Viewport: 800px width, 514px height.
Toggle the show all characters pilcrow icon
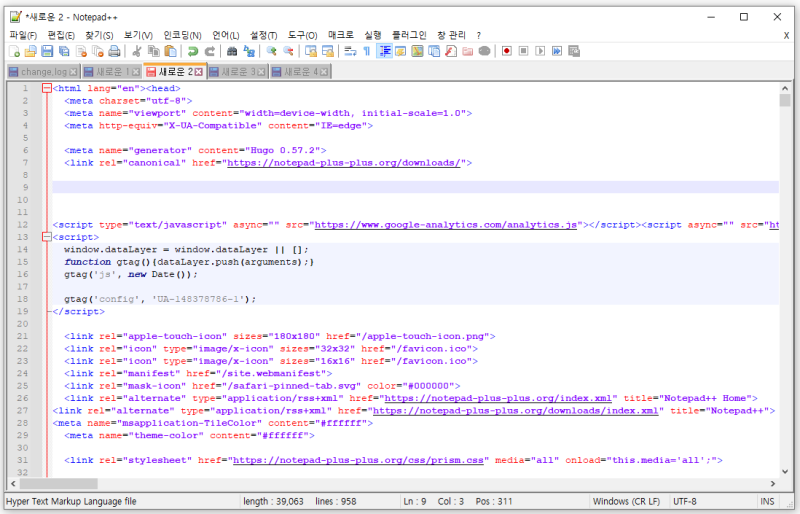click(x=366, y=51)
